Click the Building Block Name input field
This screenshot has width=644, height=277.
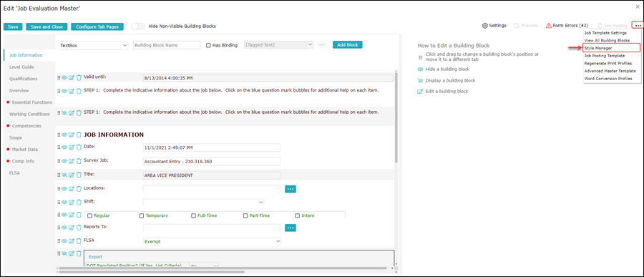click(167, 45)
